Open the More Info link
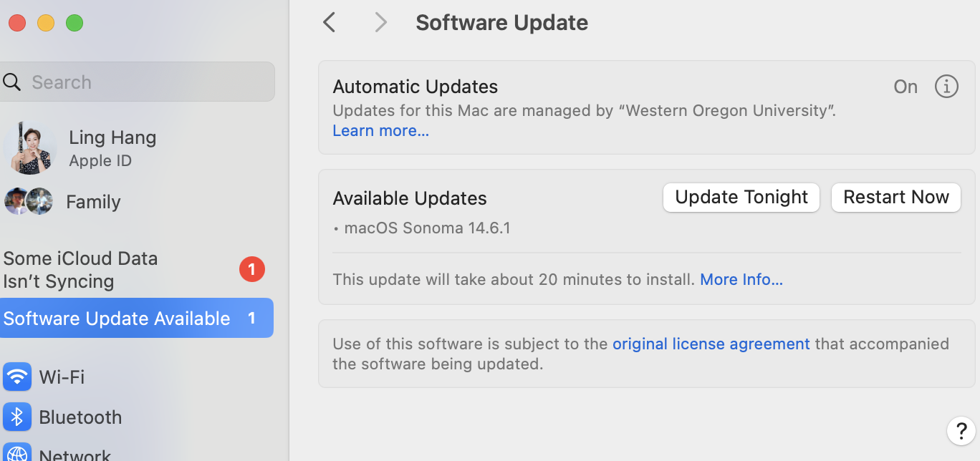 pyautogui.click(x=741, y=279)
